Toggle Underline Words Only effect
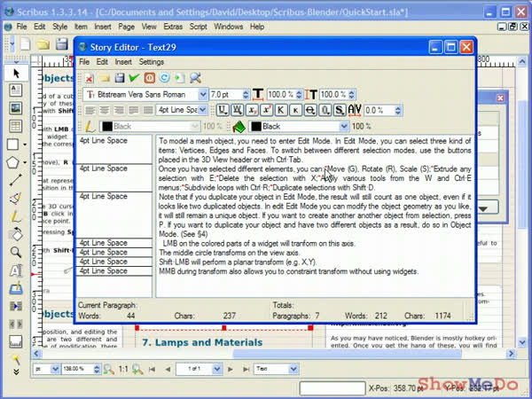This screenshot has width=532, height=399. [237, 110]
